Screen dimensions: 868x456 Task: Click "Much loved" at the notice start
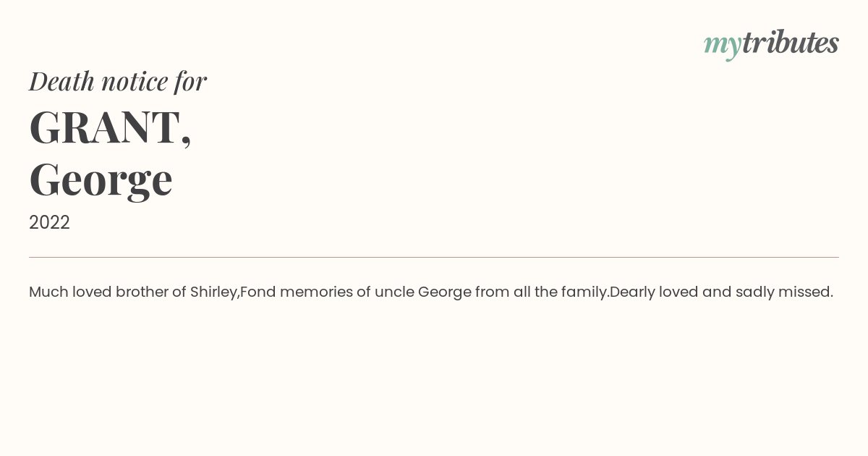68,292
